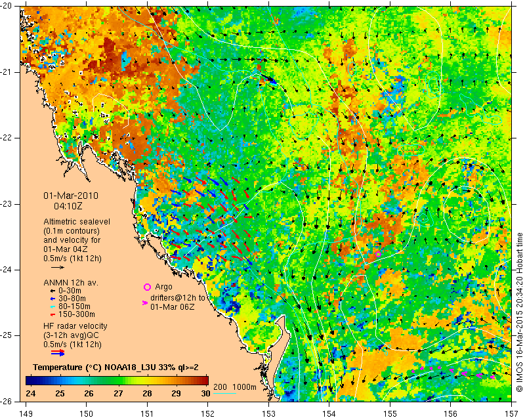Screen dimensions: 525x420
Task: Click the longitude axis label 155
Action: pyautogui.click(x=390, y=414)
